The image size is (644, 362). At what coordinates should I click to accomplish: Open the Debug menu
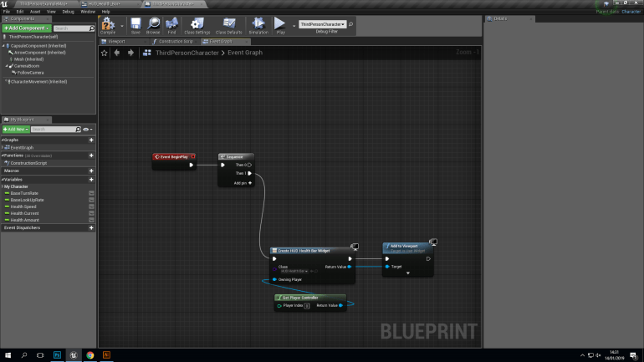pyautogui.click(x=69, y=12)
